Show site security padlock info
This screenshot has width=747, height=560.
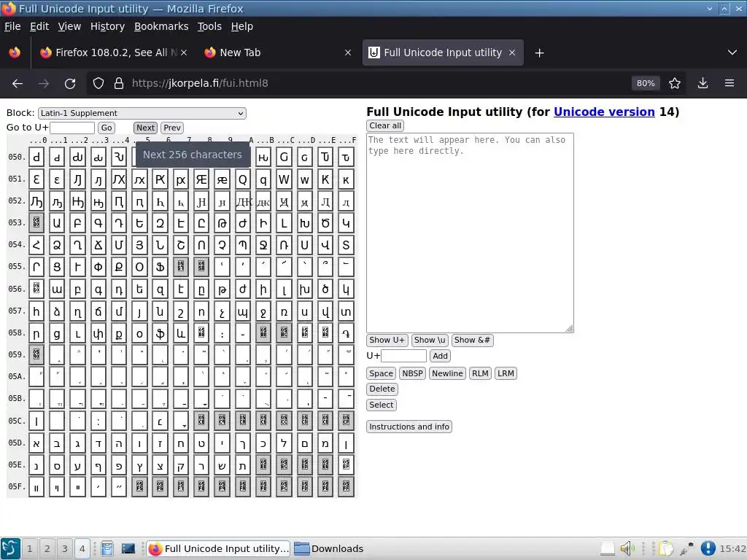click(x=119, y=83)
